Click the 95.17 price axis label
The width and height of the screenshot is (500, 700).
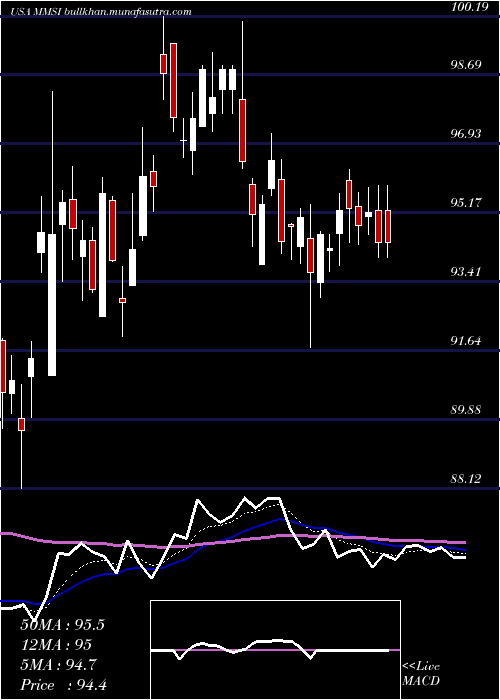tap(466, 203)
